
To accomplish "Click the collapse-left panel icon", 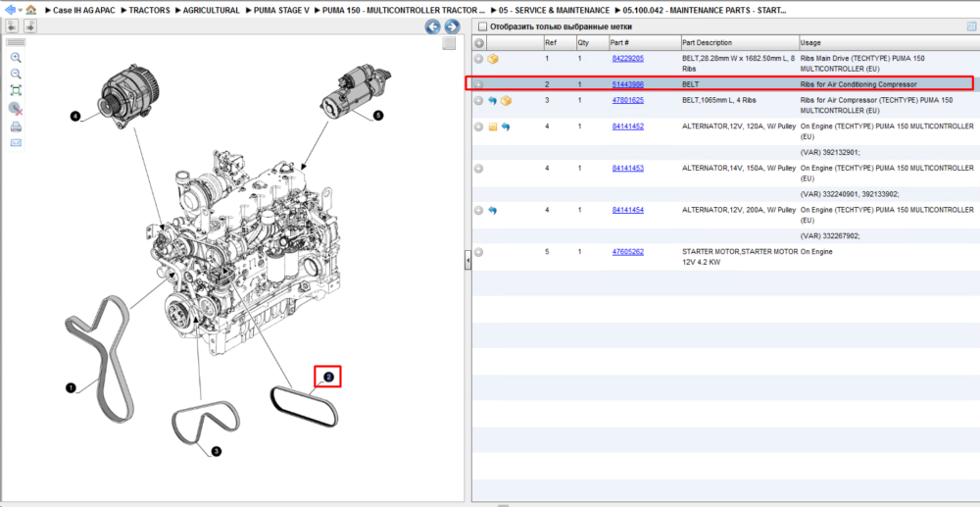I will [12, 26].
